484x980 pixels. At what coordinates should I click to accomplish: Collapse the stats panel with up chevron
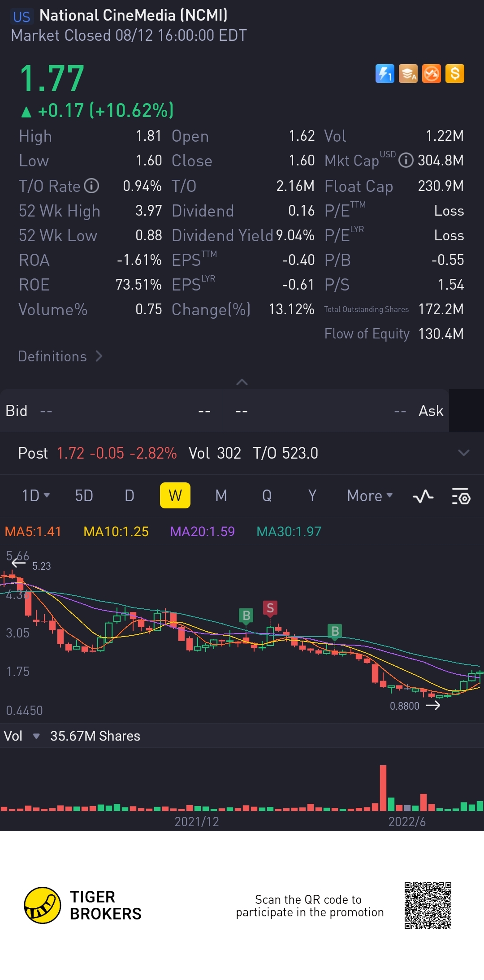coord(242,382)
